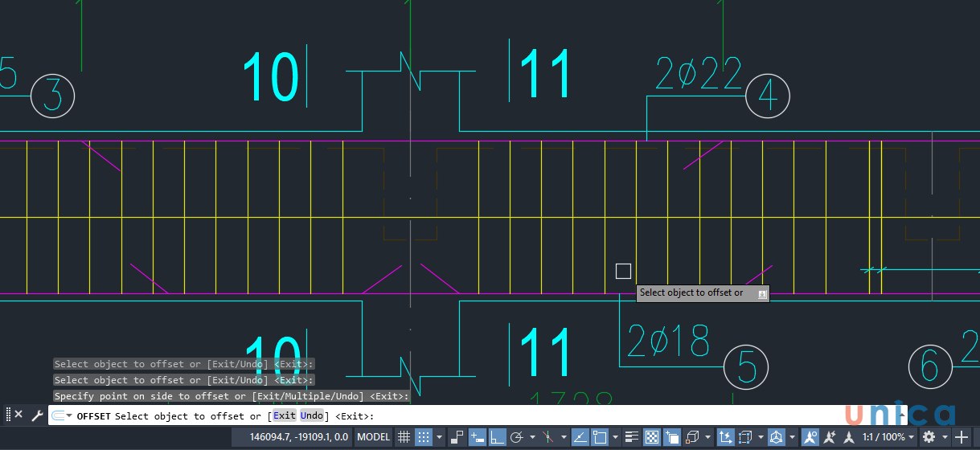Viewport: 980px width, 450px height.
Task: Open polar tracking angle dropdown
Action: pos(532,437)
